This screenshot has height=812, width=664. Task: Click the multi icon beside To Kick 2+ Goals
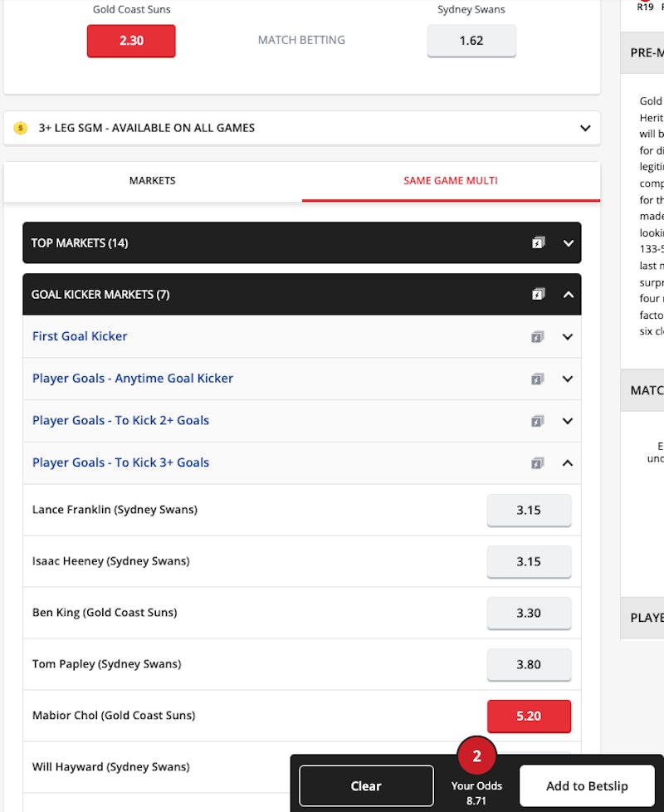pyautogui.click(x=537, y=421)
